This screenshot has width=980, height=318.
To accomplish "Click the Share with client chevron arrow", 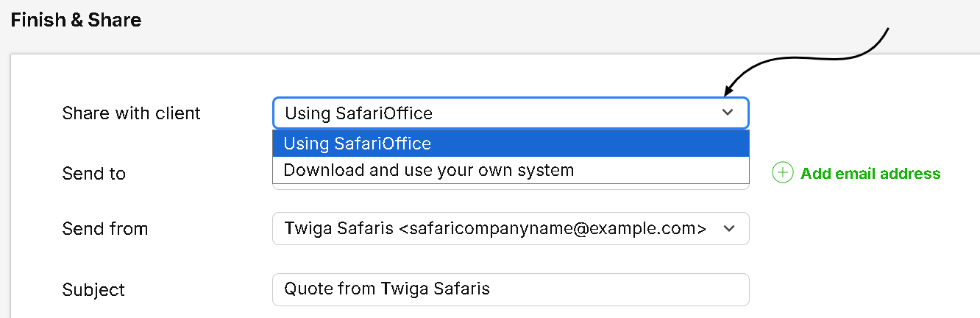I will click(728, 113).
